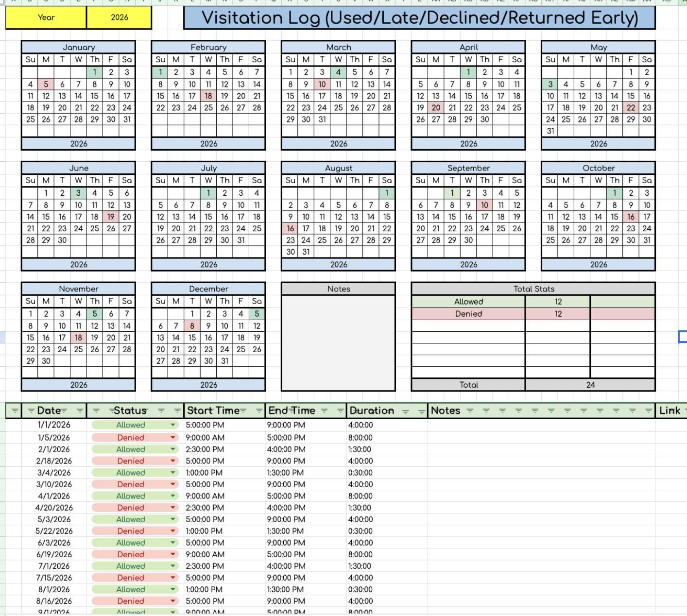This screenshot has height=616, width=687.
Task: Open the status dropdown in the 5/3/2026 row
Action: [172, 519]
